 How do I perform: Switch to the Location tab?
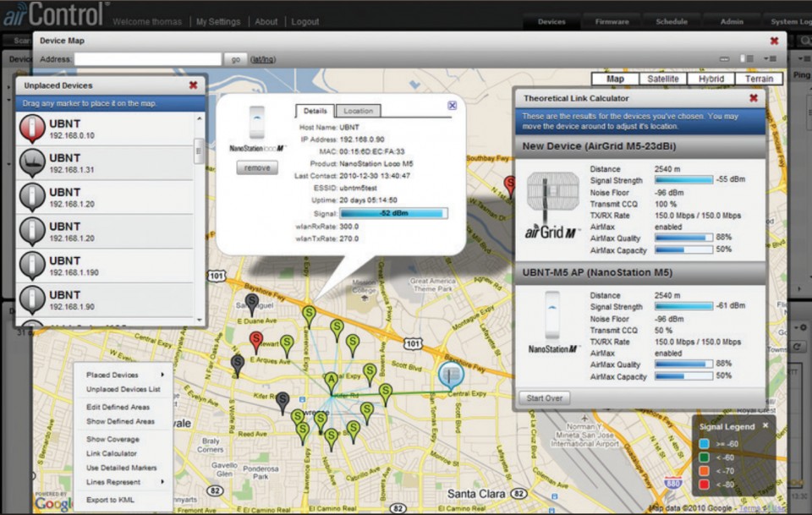coord(358,111)
